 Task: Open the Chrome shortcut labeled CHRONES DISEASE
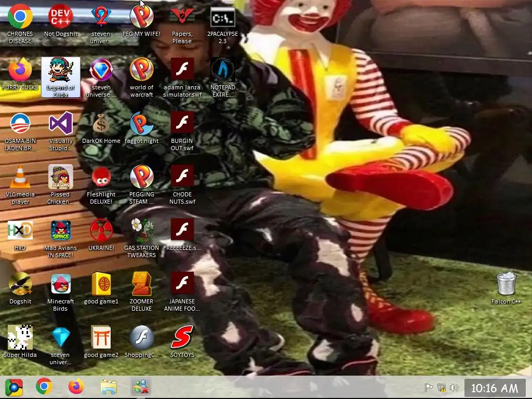pos(20,16)
